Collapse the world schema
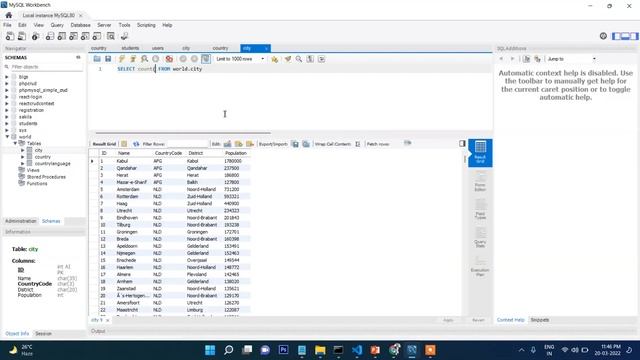640x360 pixels. pos(7,137)
